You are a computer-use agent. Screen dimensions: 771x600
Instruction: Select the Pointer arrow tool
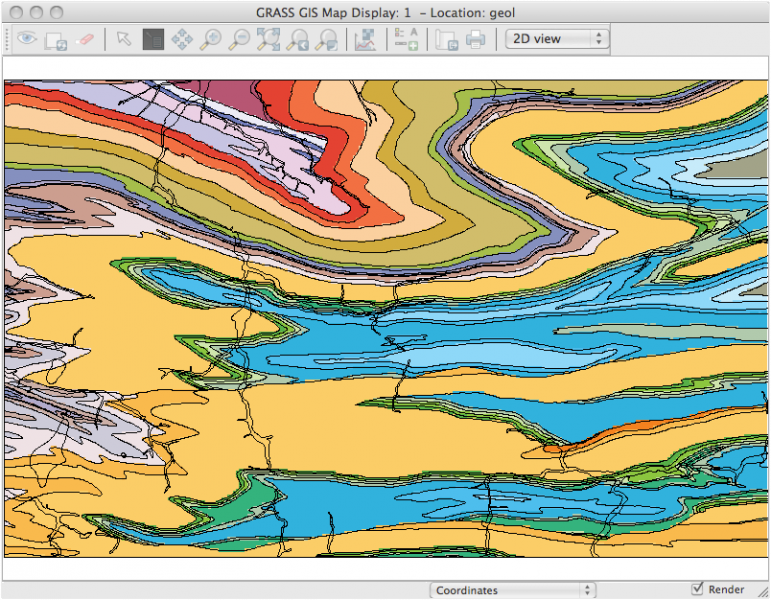123,39
